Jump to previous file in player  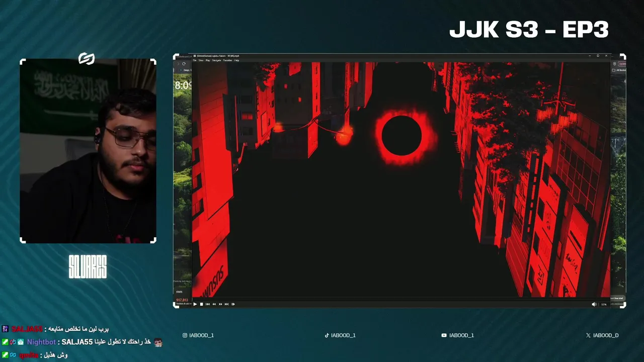point(208,304)
